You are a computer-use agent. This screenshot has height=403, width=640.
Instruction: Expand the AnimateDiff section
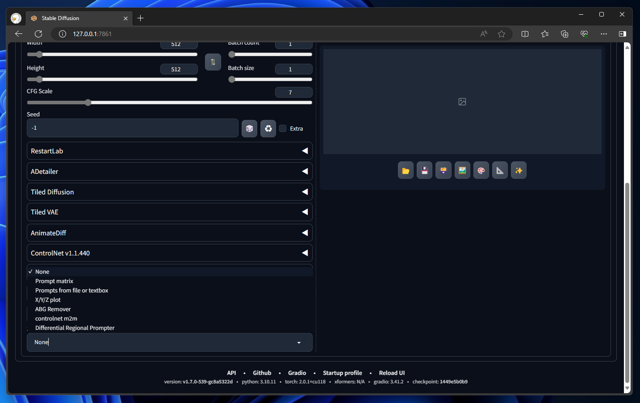(169, 233)
